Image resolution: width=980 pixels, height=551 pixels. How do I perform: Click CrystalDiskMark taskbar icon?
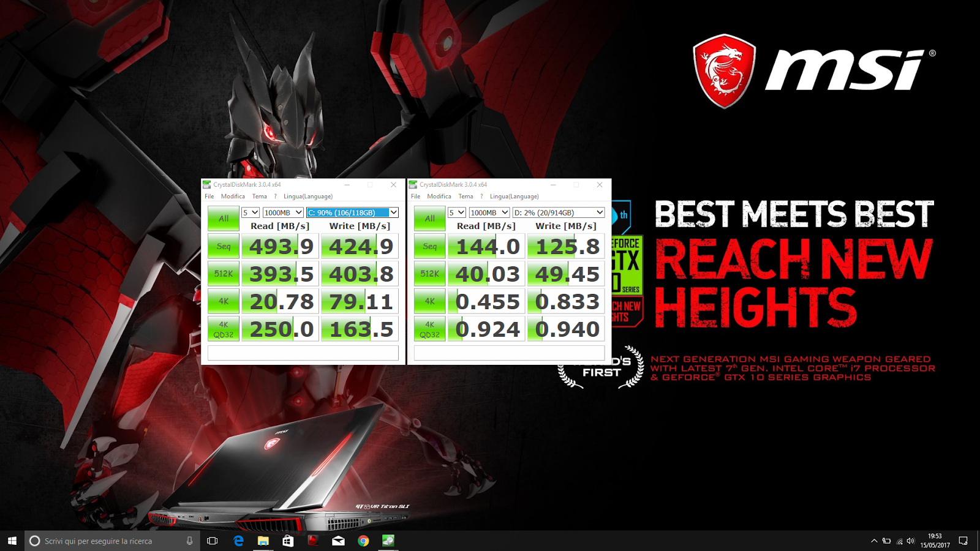click(x=388, y=541)
